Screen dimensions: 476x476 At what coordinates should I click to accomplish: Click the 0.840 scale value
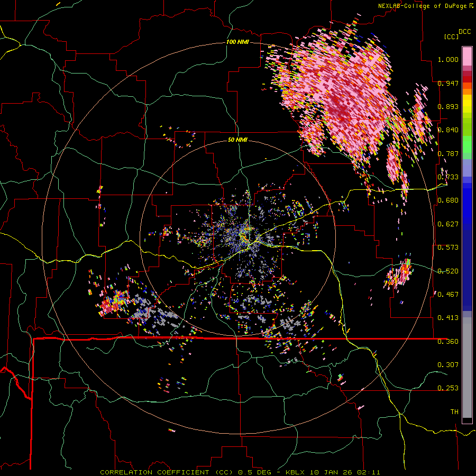tap(448, 130)
